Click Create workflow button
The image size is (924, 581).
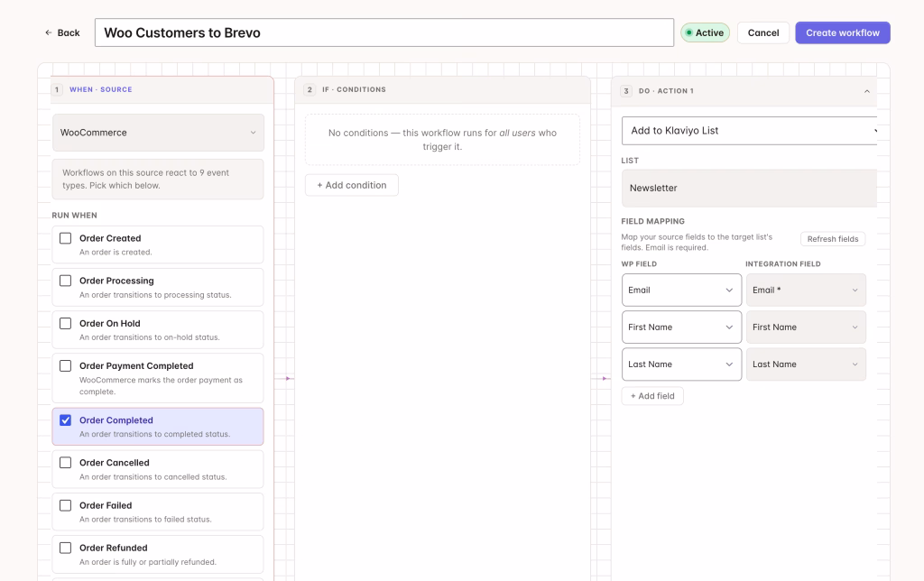pos(843,33)
